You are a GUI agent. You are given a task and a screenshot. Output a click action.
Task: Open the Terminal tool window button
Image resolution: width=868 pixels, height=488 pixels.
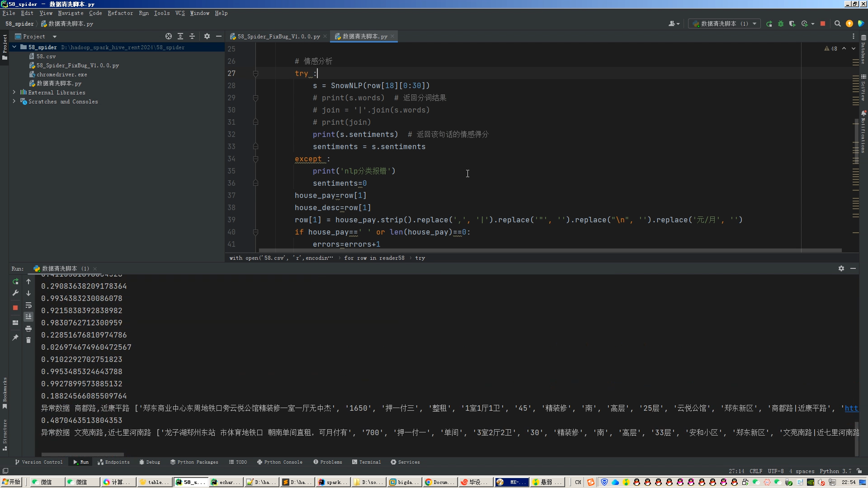pyautogui.click(x=366, y=462)
